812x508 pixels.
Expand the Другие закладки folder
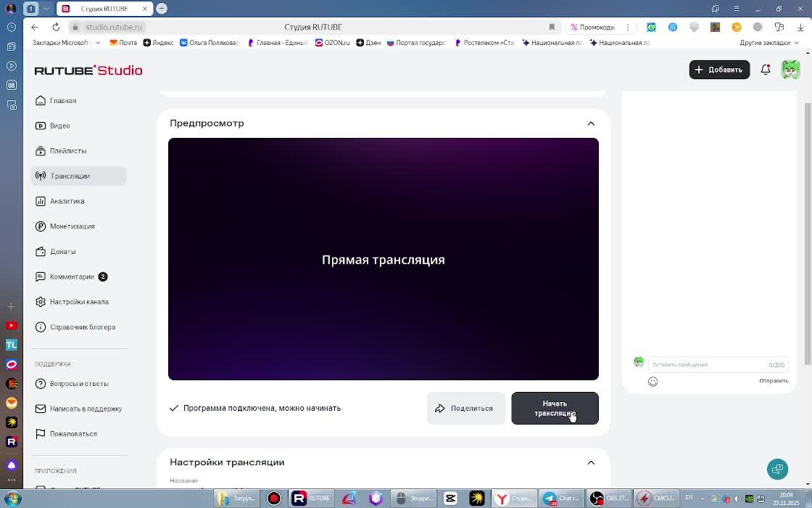point(769,43)
